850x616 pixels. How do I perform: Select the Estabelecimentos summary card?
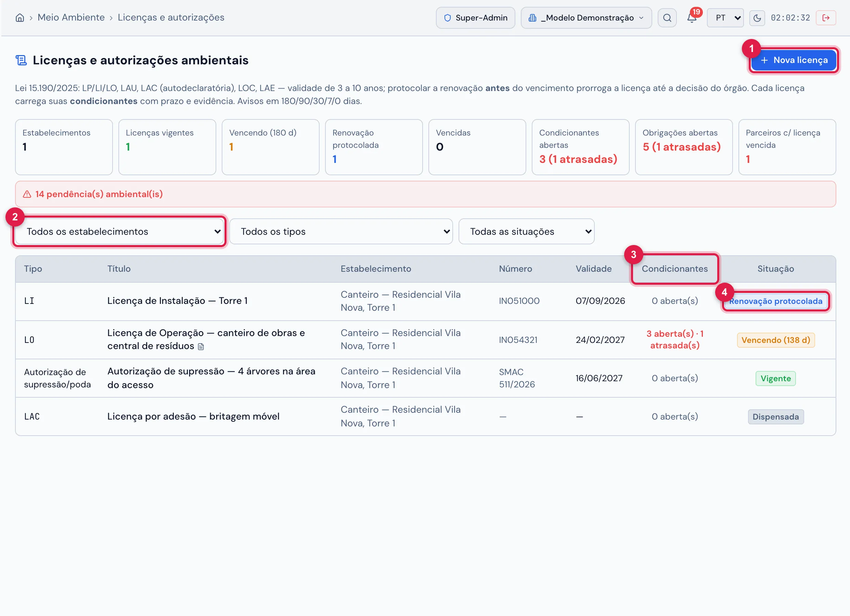click(64, 147)
